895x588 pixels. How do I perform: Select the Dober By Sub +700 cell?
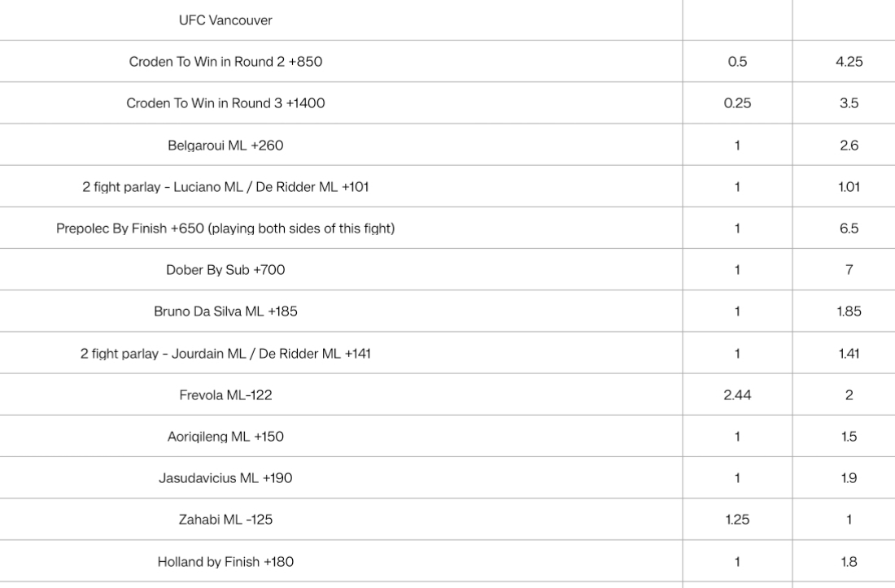[225, 270]
